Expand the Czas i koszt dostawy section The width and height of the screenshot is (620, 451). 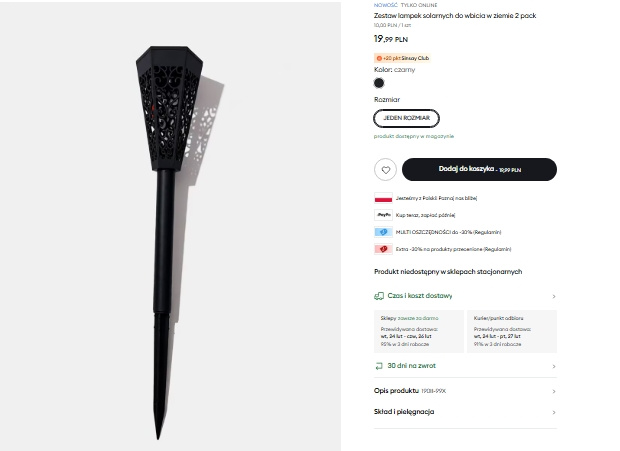[465, 296]
